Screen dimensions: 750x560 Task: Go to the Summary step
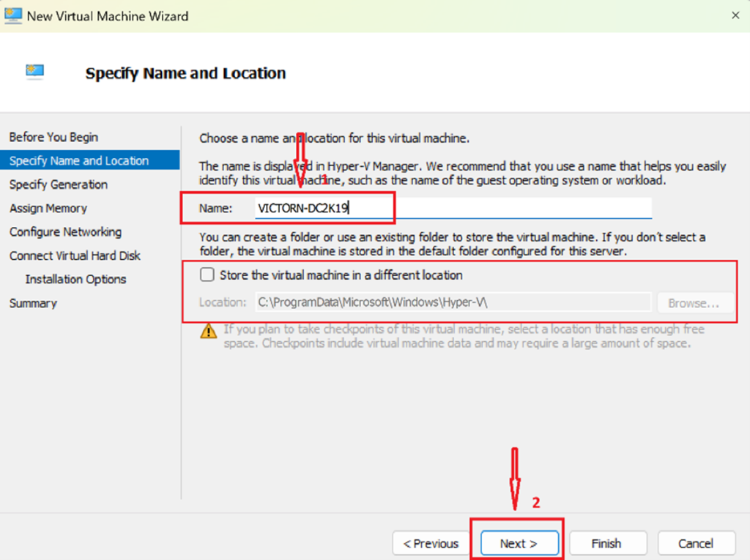click(x=33, y=303)
